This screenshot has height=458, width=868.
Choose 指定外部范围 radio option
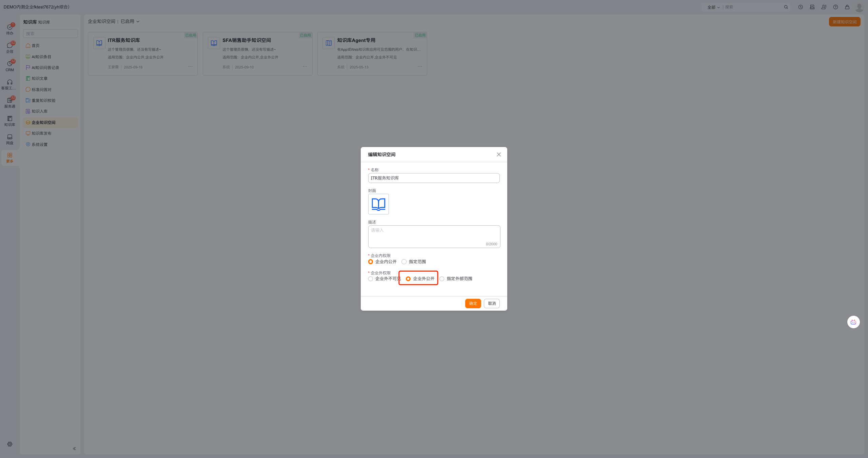[x=442, y=279]
